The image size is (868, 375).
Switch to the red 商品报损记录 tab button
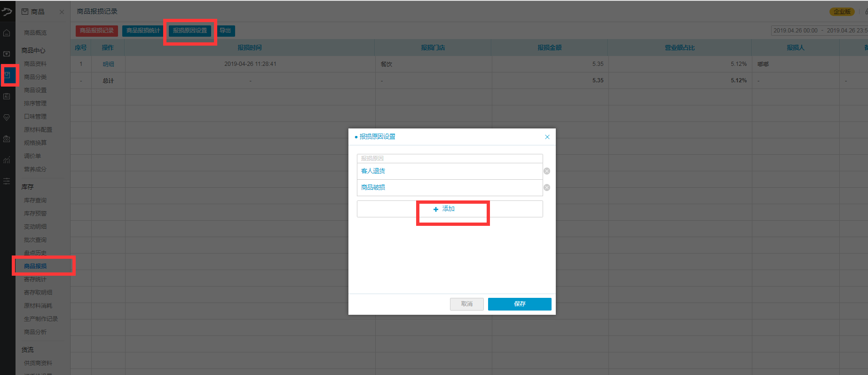pyautogui.click(x=97, y=31)
